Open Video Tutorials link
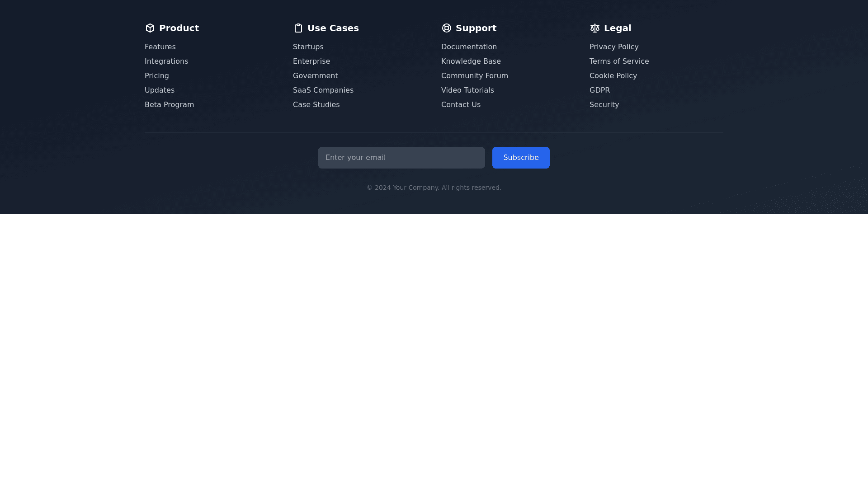Viewport: 868px width, 488px height. [467, 90]
